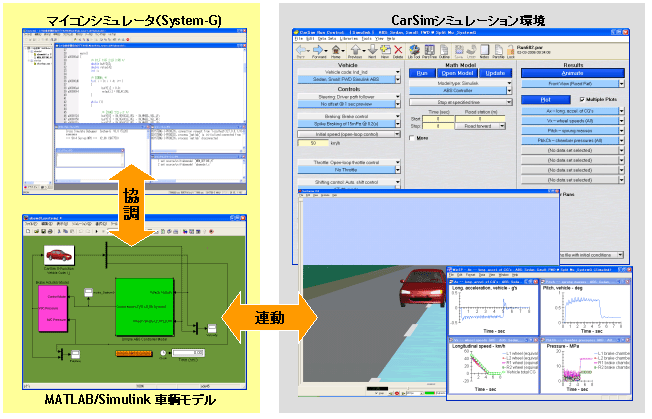Open dropdown beside Vx - wheel speeds plot
This screenshot has height=419, width=652.
point(622,121)
